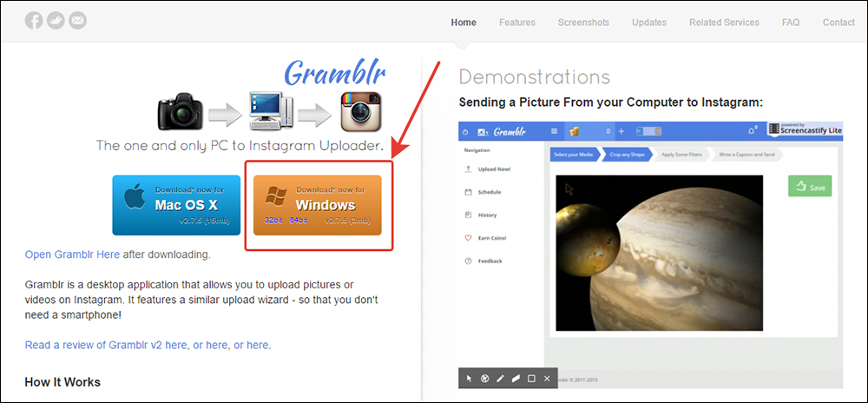Open the Features menu item
Image resolution: width=868 pixels, height=403 pixels.
click(x=517, y=23)
